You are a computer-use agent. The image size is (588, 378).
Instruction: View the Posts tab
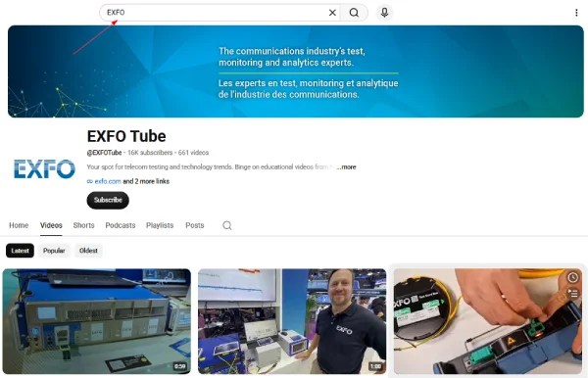(195, 225)
